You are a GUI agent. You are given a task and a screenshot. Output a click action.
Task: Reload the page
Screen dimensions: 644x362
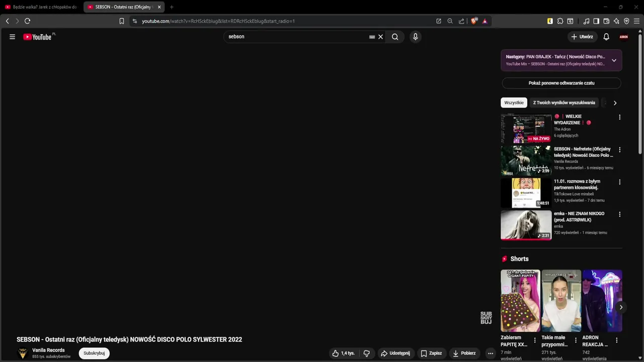pyautogui.click(x=28, y=21)
